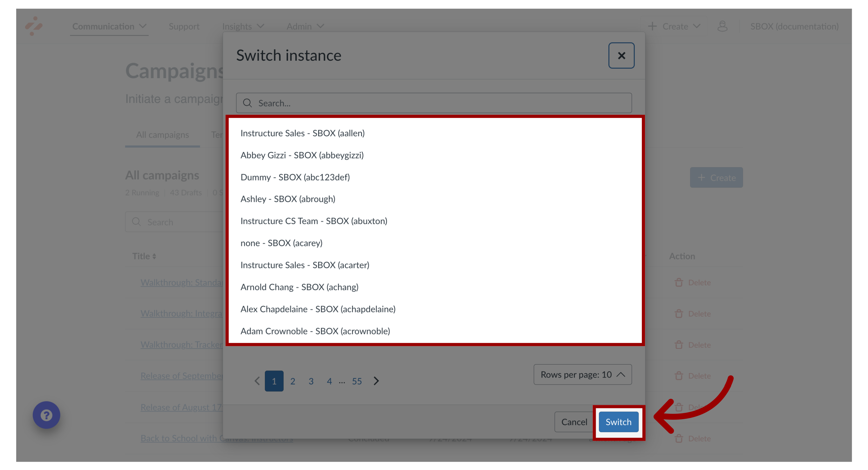Viewport: 868px width, 470px height.
Task: Navigate to page 2 of instances
Action: (x=292, y=381)
